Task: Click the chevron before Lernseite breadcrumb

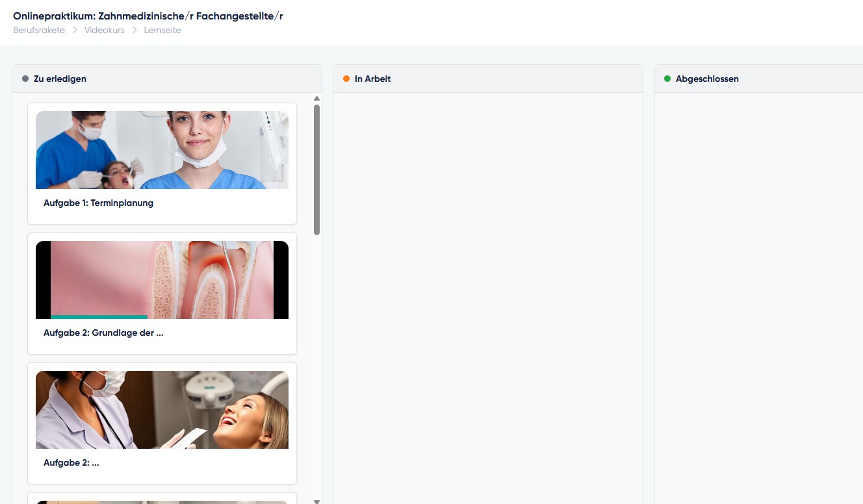Action: click(135, 31)
